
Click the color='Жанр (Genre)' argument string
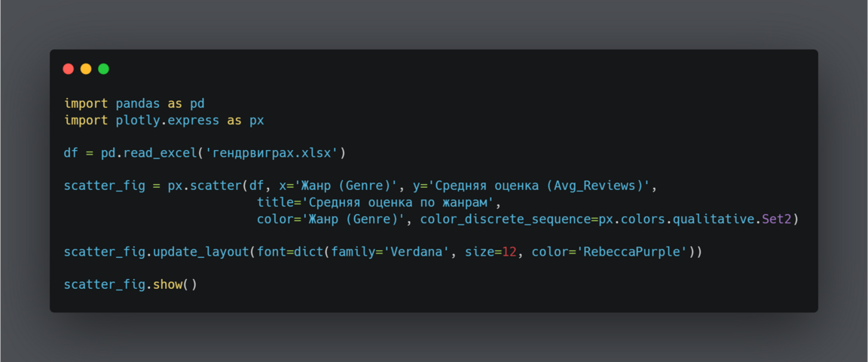[353, 219]
